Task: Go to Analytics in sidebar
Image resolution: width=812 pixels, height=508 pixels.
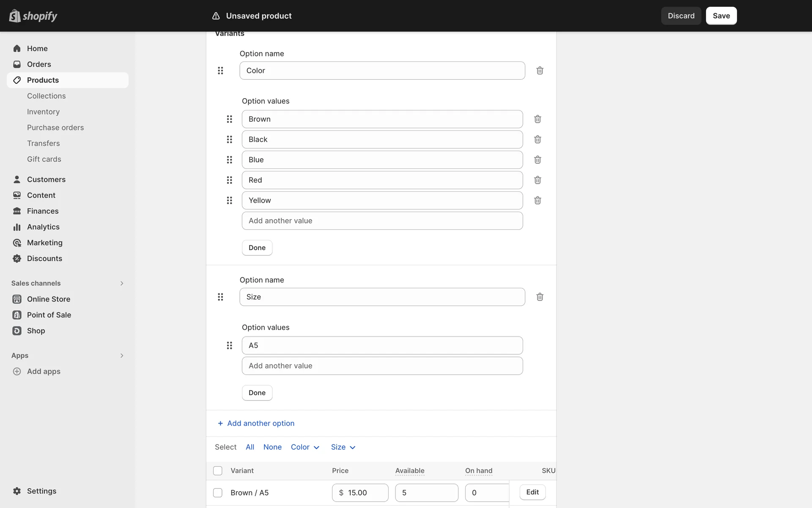Action: coord(43,227)
